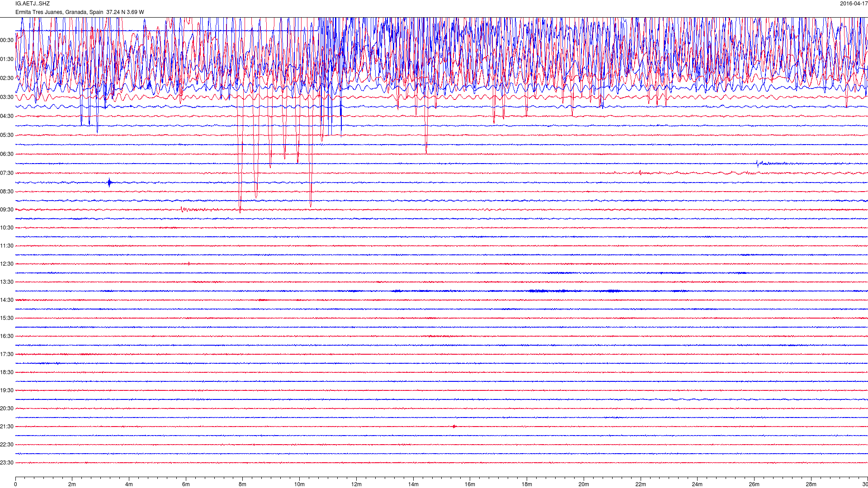Click the 0 origin label on time axis

15,484
